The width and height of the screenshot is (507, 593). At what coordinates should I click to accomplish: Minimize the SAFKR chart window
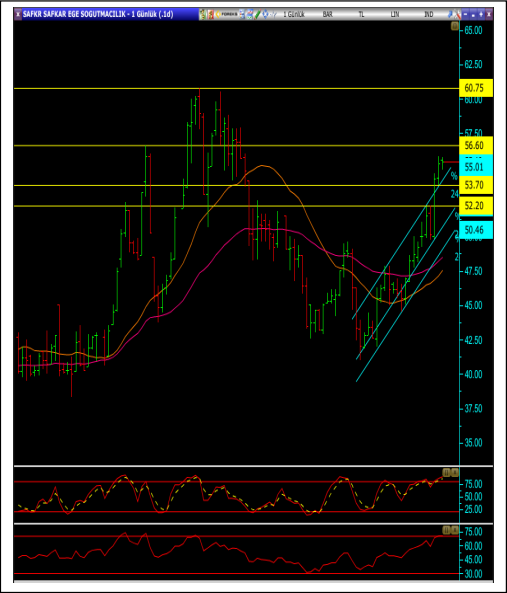[x=465, y=14]
